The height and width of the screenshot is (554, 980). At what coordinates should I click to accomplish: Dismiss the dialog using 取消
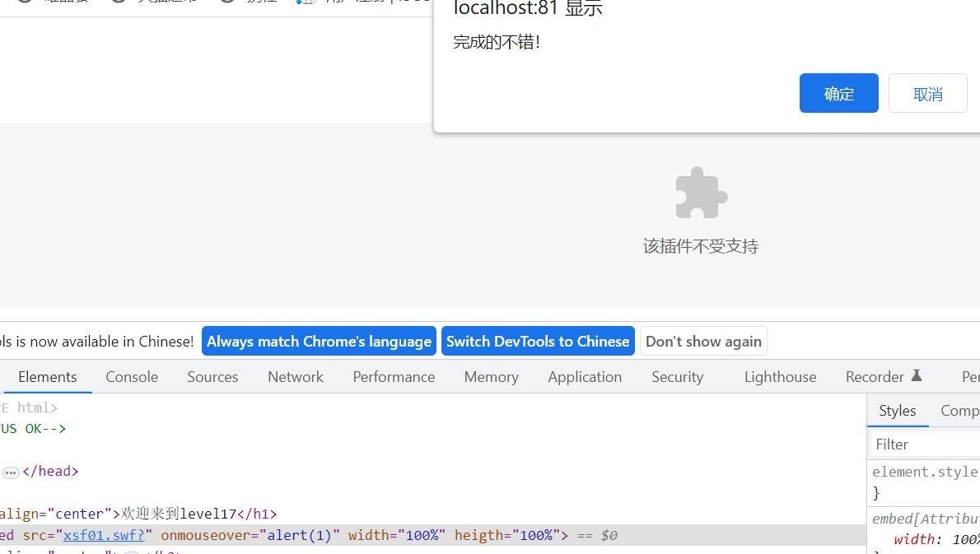point(927,93)
